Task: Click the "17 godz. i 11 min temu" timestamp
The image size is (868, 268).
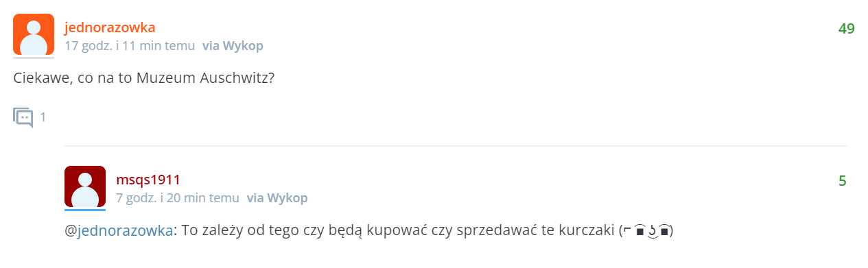Action: (x=130, y=46)
